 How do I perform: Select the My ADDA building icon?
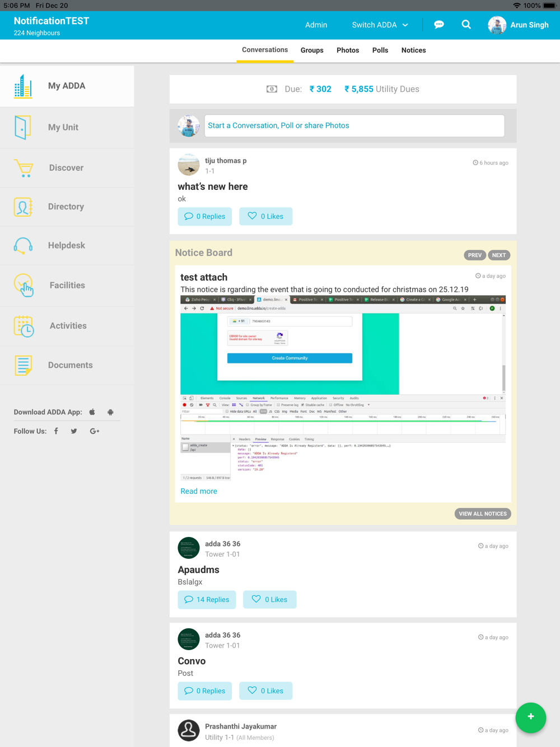(x=23, y=86)
